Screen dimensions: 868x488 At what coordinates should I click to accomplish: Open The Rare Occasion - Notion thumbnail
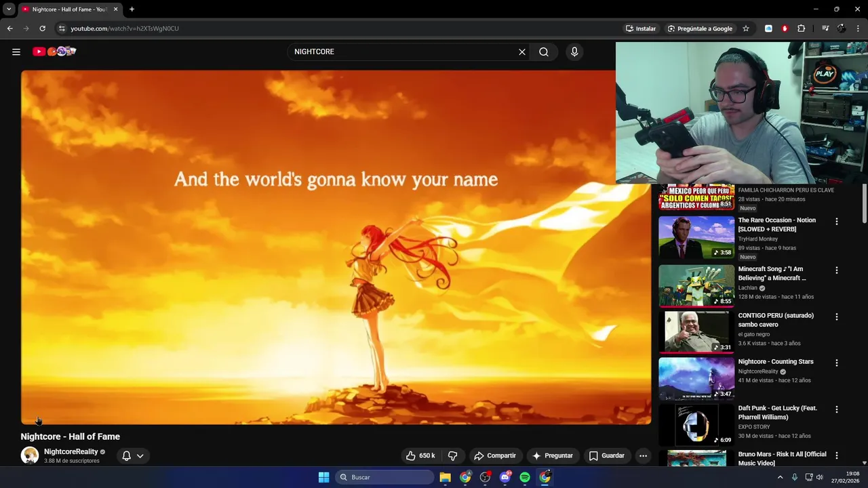click(x=696, y=237)
